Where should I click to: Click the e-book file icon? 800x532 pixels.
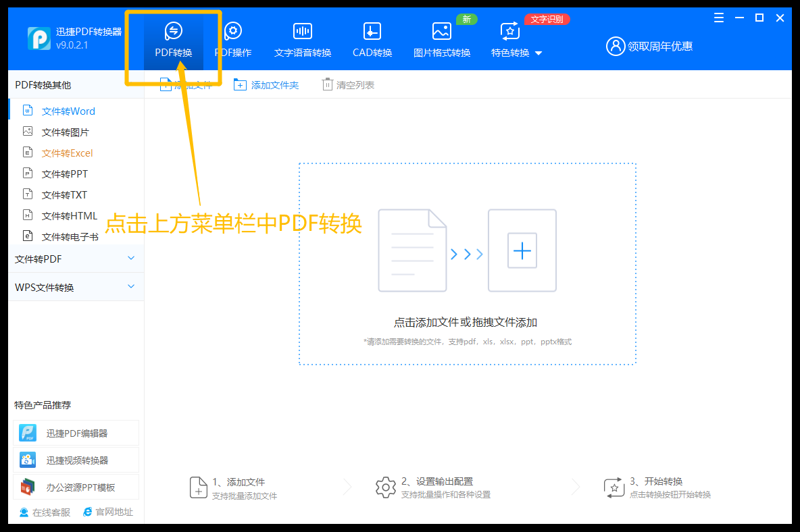pyautogui.click(x=28, y=236)
